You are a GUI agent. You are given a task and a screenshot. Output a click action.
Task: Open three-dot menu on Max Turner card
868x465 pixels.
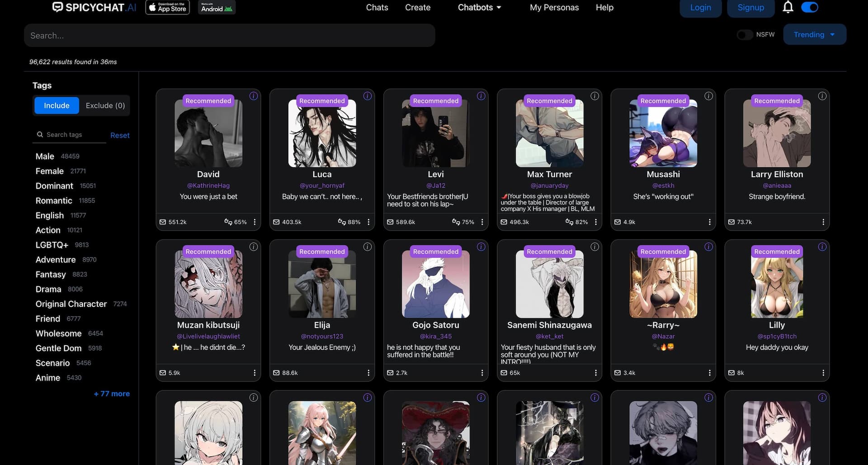596,222
